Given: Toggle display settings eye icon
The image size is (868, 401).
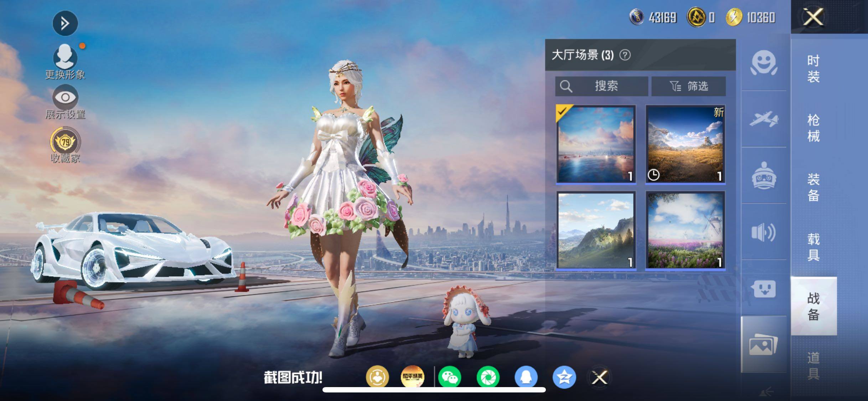Looking at the screenshot, I should click(65, 97).
